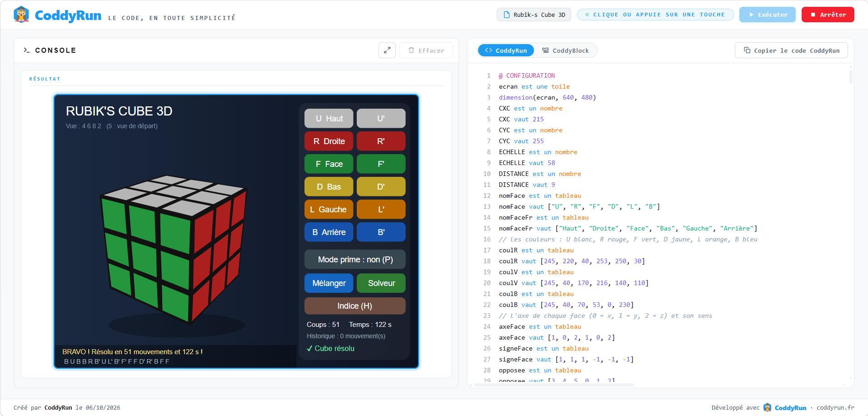Switch to the CoddyBlock tab
The width and height of the screenshot is (868, 416).
coord(565,50)
